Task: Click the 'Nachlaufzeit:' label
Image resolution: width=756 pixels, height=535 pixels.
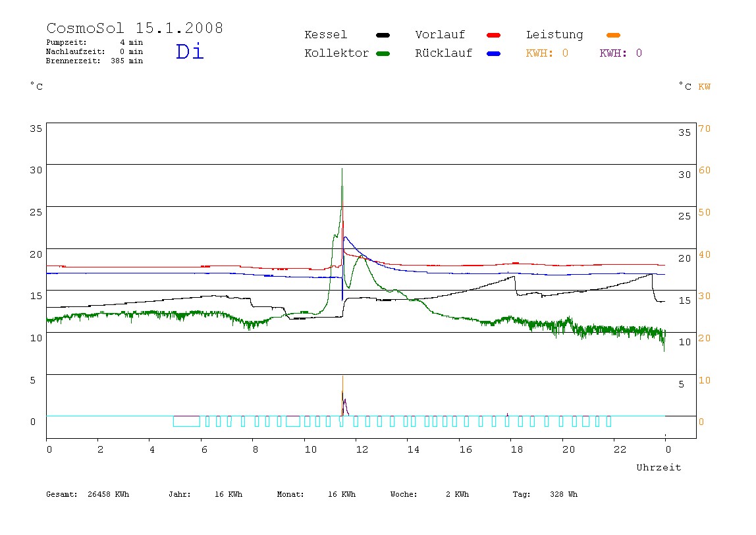Action: [x=75, y=51]
